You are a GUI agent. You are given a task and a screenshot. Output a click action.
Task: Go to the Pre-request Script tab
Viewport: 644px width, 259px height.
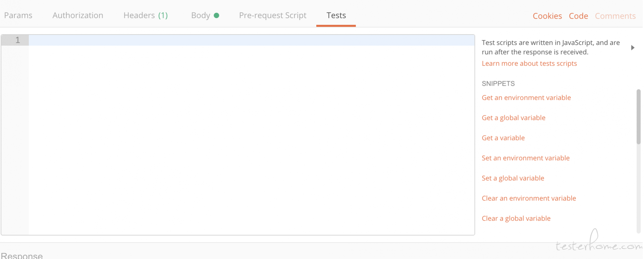tap(273, 15)
